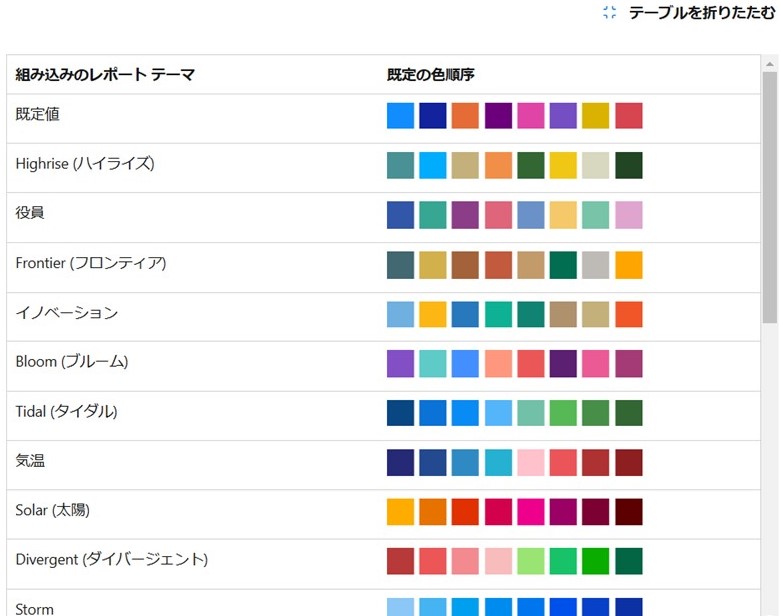Image resolution: width=780 pixels, height=616 pixels.
Task: Pick the yellow swatch in Highrise row
Action: pos(563,165)
